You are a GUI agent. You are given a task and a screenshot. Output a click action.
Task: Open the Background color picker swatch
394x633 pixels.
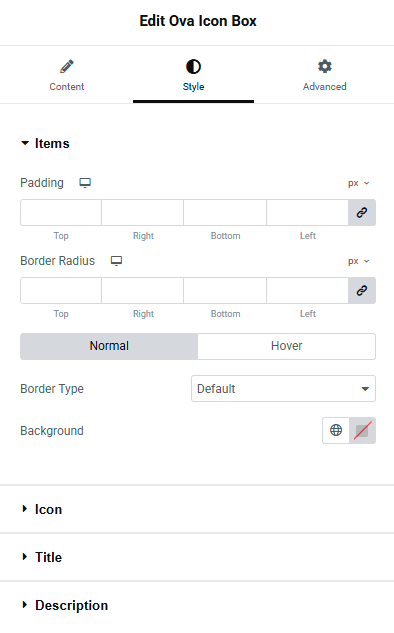click(x=362, y=430)
